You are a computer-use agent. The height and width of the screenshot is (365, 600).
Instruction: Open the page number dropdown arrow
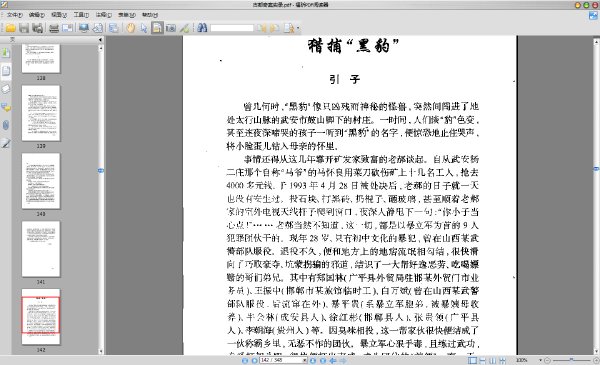pos(305,360)
